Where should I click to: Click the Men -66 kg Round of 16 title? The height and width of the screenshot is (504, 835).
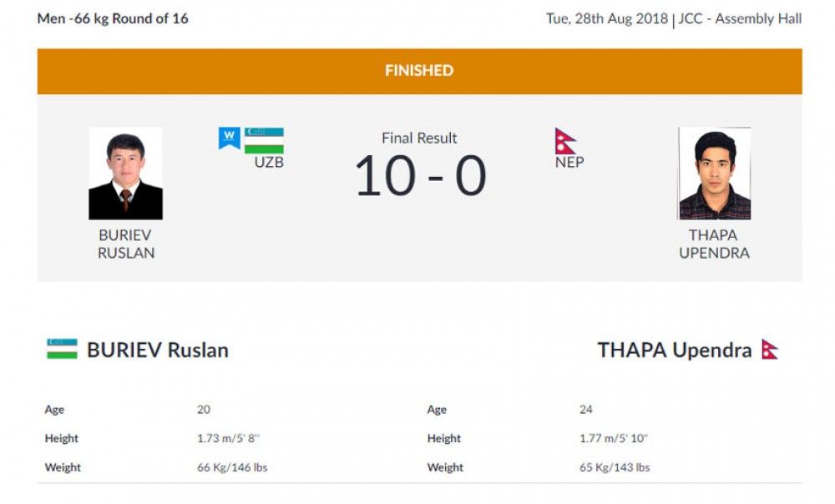pyautogui.click(x=113, y=18)
